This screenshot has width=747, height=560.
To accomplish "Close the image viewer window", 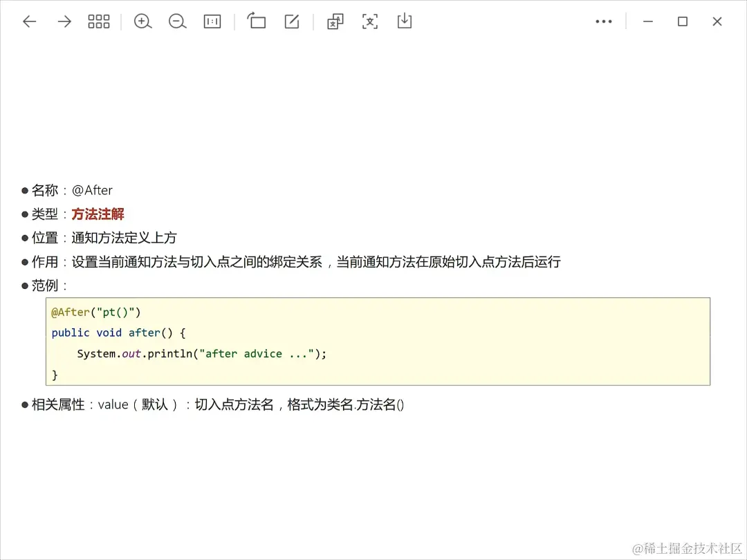I will click(717, 21).
